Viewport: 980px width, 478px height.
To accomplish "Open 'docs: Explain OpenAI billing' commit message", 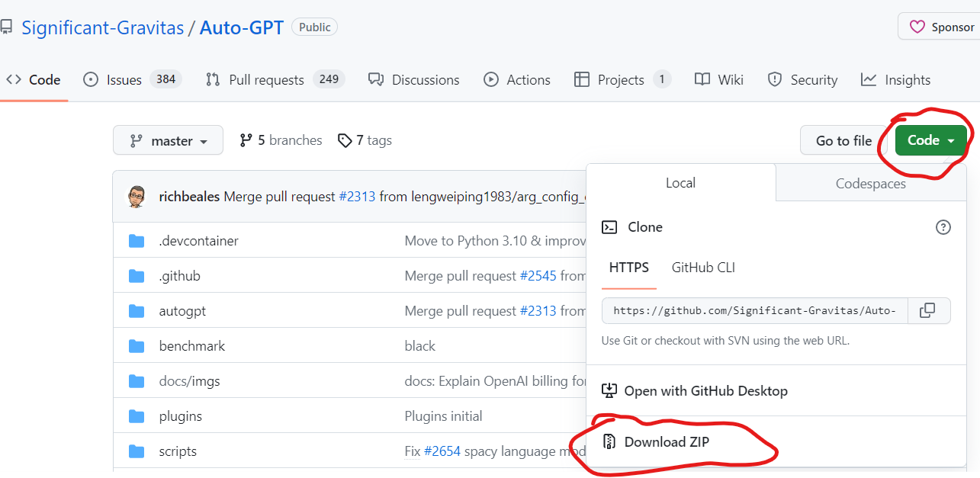I will [495, 381].
